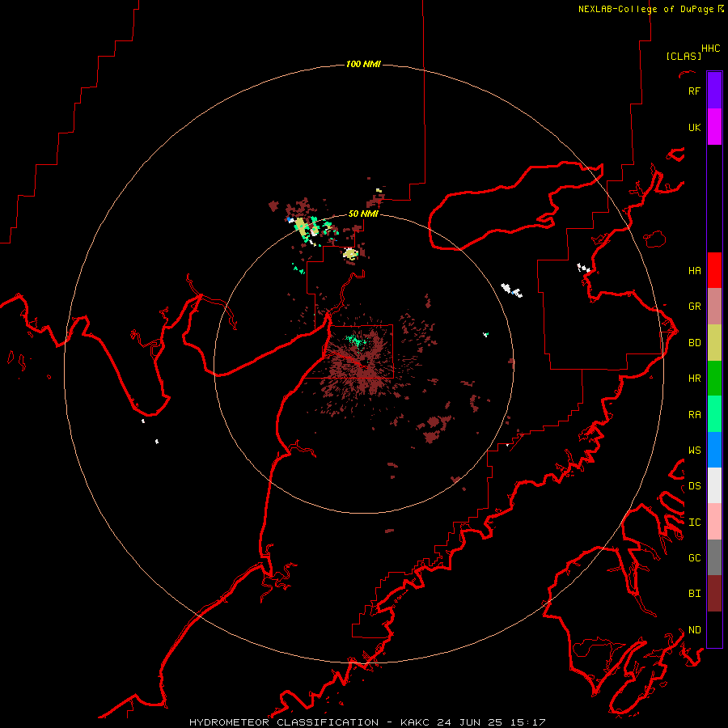Click the ND legend label
The image size is (728, 728).
point(694,630)
